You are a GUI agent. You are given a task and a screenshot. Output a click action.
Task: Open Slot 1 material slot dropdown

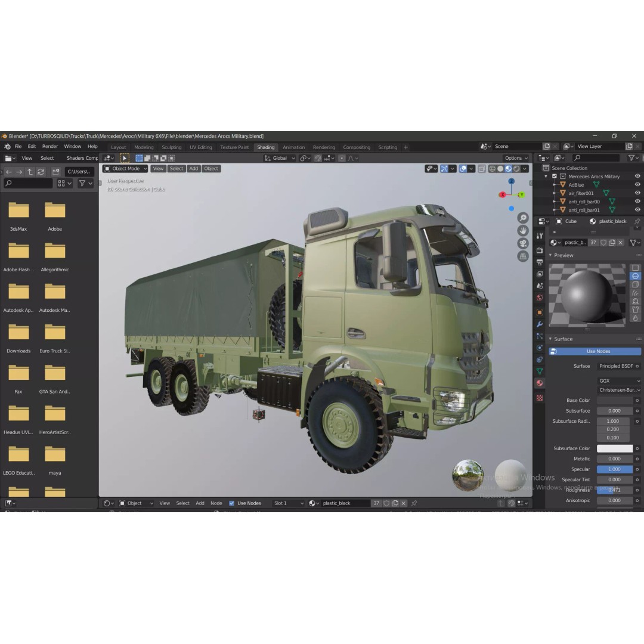point(288,503)
